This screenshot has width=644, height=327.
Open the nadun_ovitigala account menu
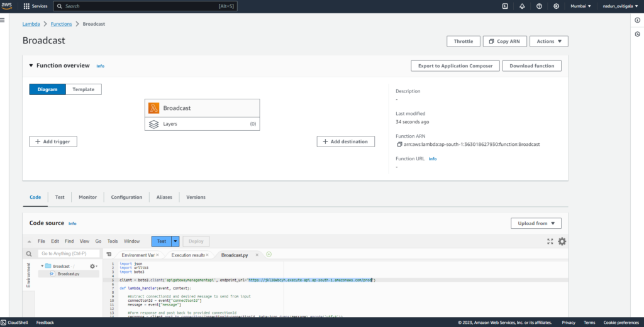(x=620, y=6)
